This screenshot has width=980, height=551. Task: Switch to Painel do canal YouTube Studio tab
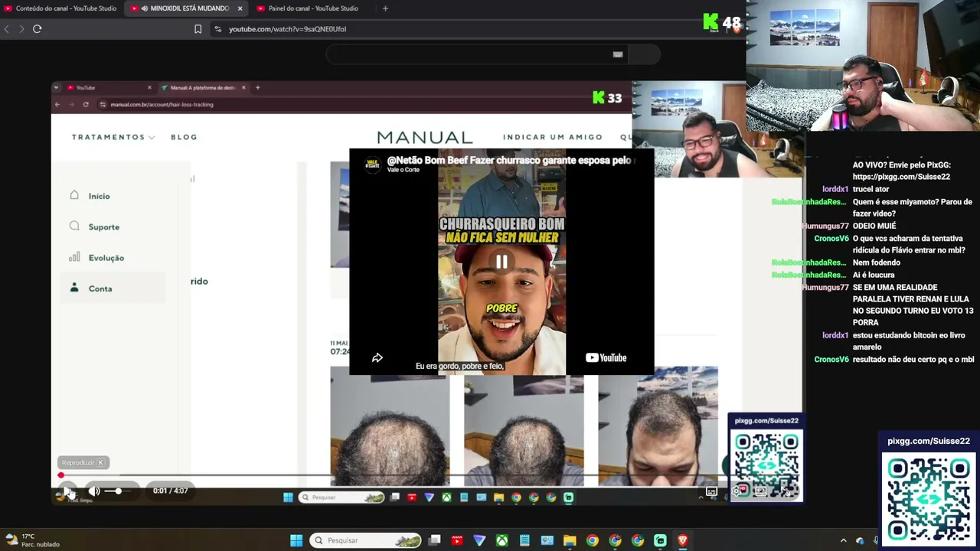coord(312,8)
